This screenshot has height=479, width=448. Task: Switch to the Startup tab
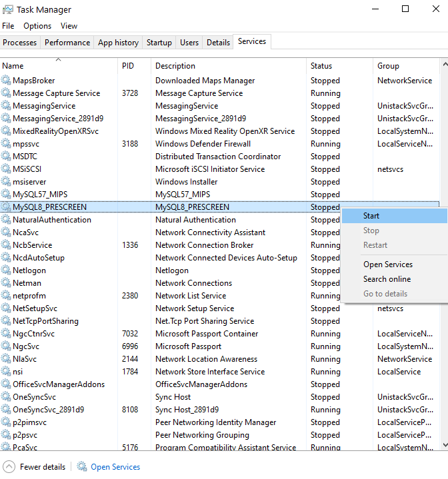pos(159,43)
